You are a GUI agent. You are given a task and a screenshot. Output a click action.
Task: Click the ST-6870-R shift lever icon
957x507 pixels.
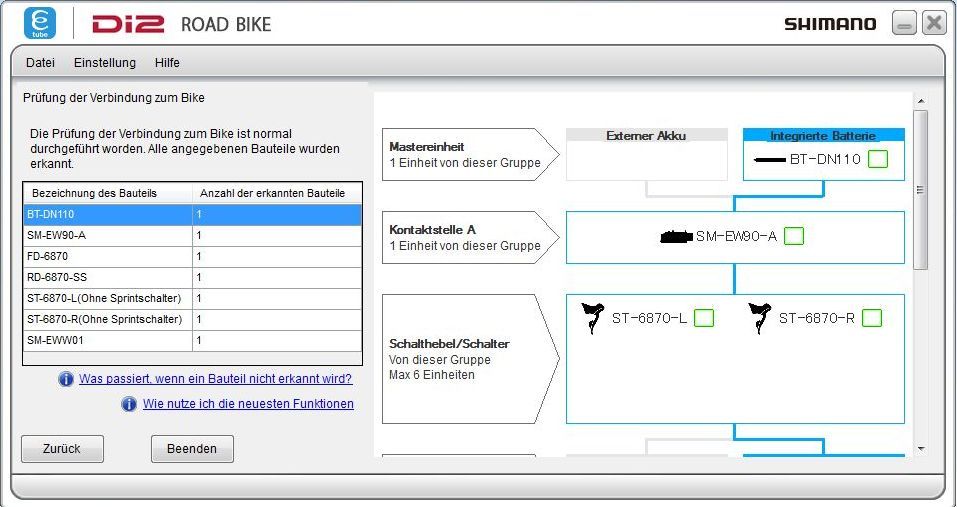point(759,318)
